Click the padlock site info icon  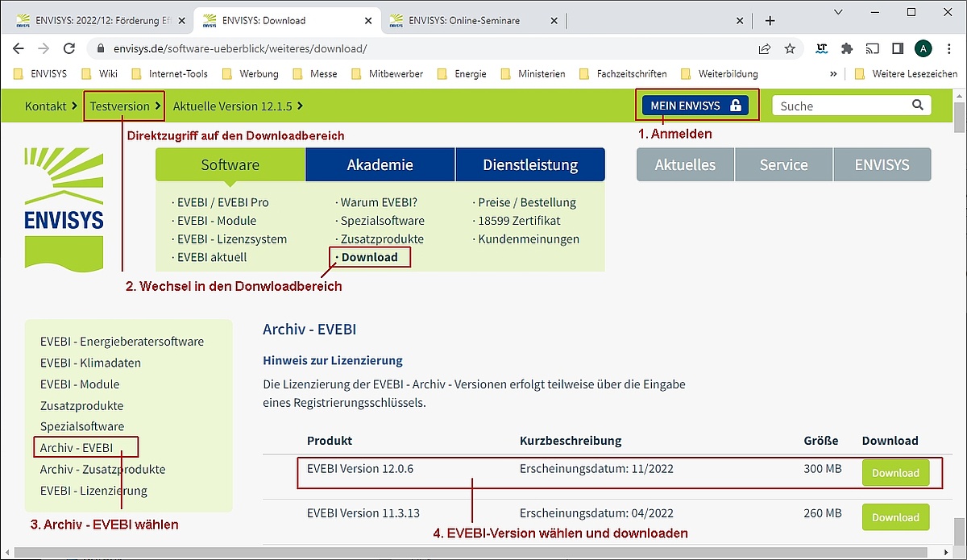(101, 48)
